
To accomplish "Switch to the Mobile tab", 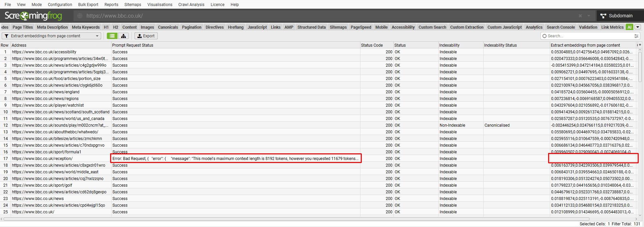I will coord(381,27).
